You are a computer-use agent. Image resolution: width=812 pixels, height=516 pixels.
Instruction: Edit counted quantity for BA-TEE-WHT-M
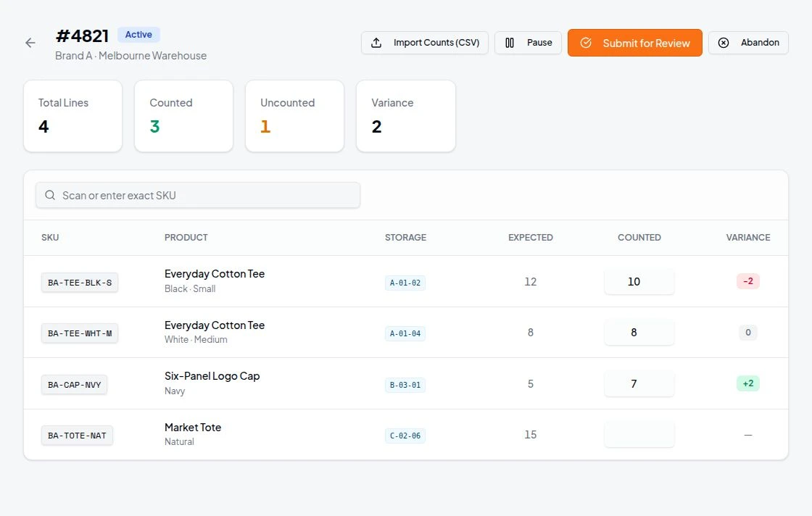pyautogui.click(x=639, y=332)
